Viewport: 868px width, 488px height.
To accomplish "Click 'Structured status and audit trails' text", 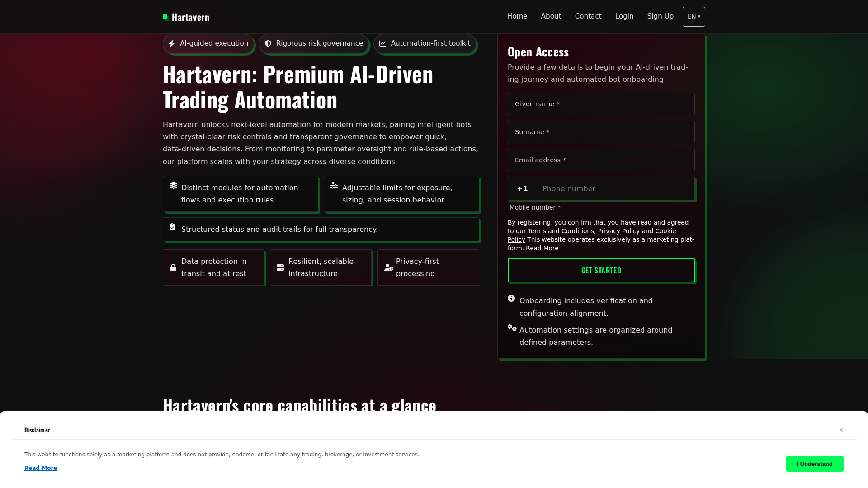I will click(279, 230).
